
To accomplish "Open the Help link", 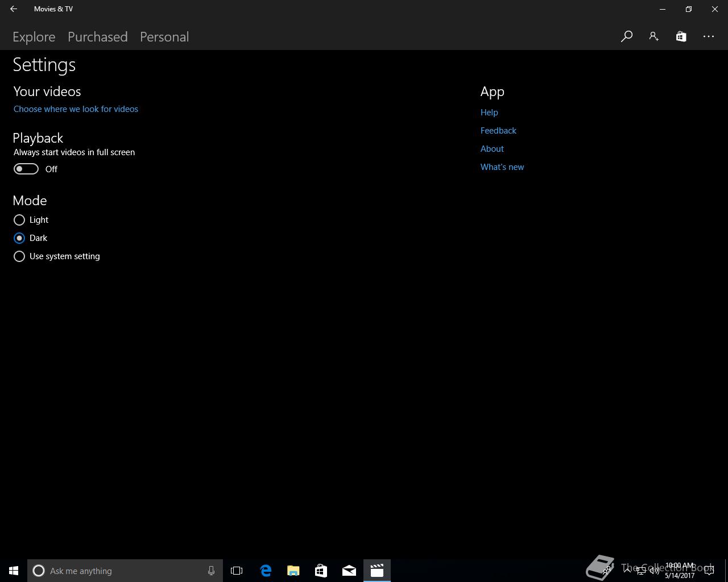I will [489, 113].
